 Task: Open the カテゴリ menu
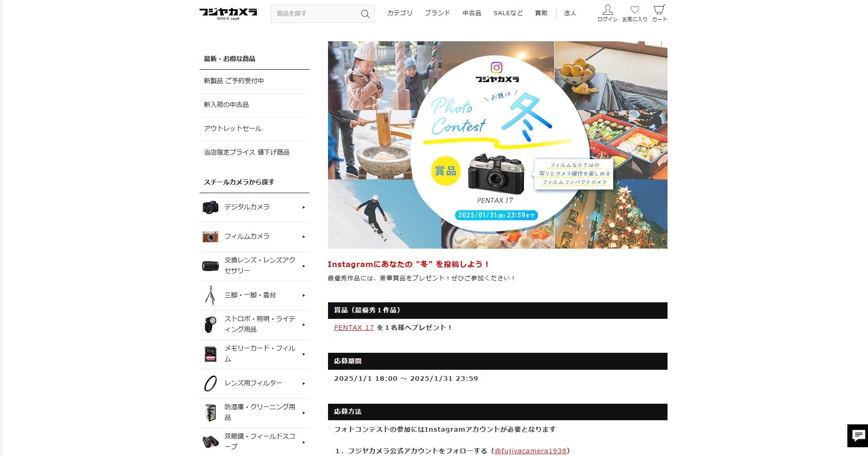coord(400,13)
